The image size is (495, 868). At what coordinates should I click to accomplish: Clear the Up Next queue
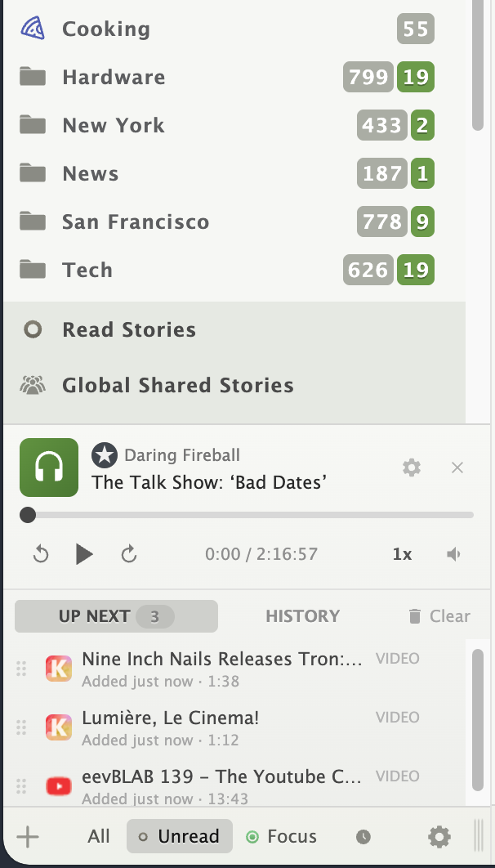coord(439,616)
